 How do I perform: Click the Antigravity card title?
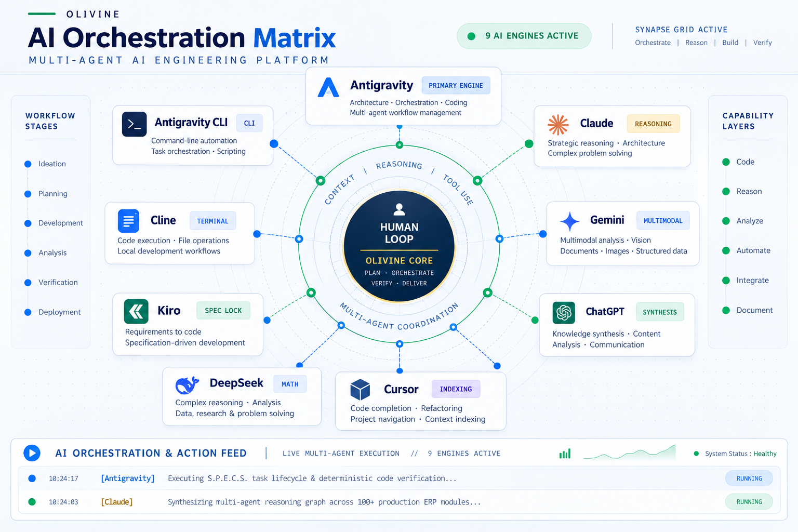click(x=381, y=85)
